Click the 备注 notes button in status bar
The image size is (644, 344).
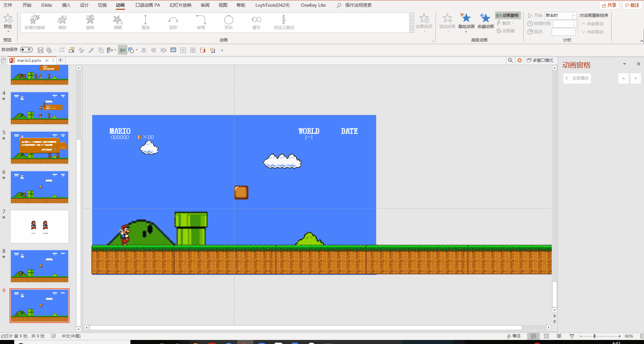coord(514,336)
